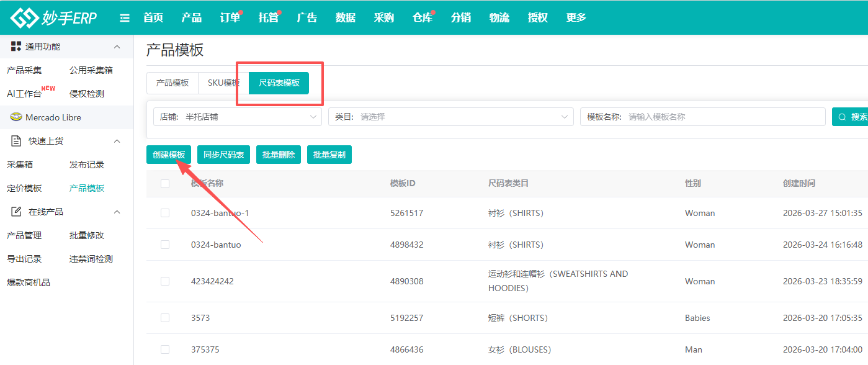The width and height of the screenshot is (868, 365).
Task: Click the 快速上货 document icon
Action: pos(16,141)
